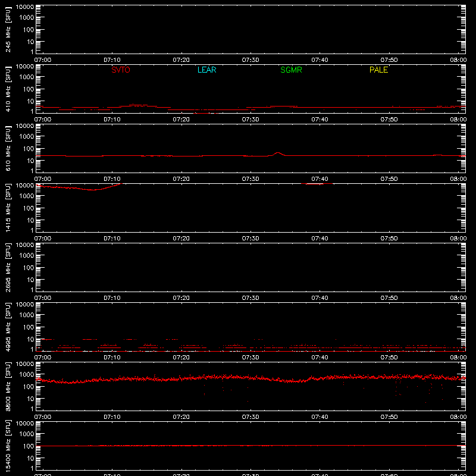Select the 8800 MHz [SFU] axis title
Image resolution: width=476 pixels, height=476 pixels.
point(8,386)
